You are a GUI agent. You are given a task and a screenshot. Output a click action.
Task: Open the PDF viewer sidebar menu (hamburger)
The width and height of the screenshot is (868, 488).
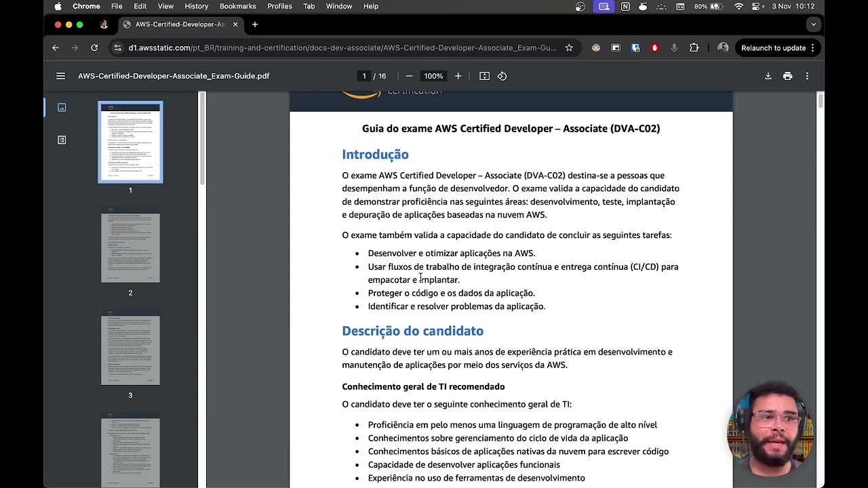(61, 76)
